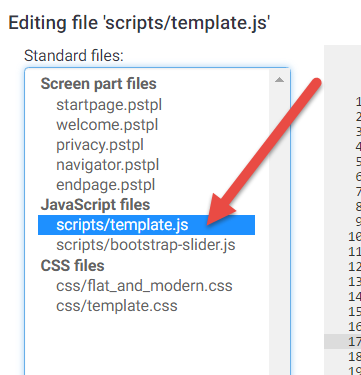The image size is (361, 375).
Task: Click empty area below css/template.css
Action: (x=147, y=347)
